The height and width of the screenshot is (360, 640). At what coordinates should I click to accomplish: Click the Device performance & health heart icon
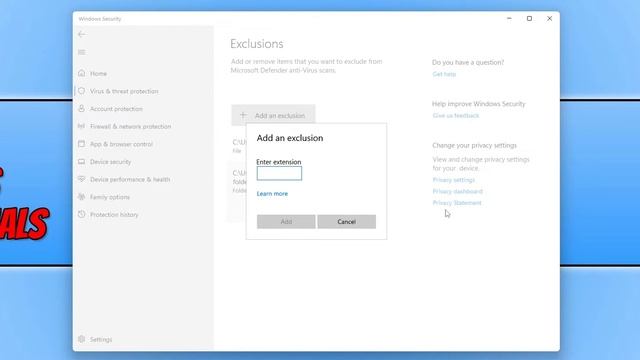pyautogui.click(x=82, y=179)
